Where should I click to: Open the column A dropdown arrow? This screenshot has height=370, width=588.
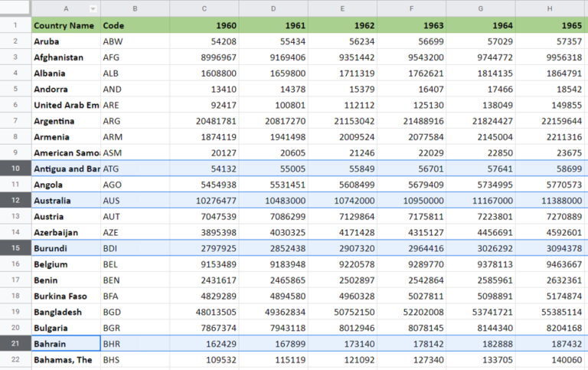(x=93, y=8)
